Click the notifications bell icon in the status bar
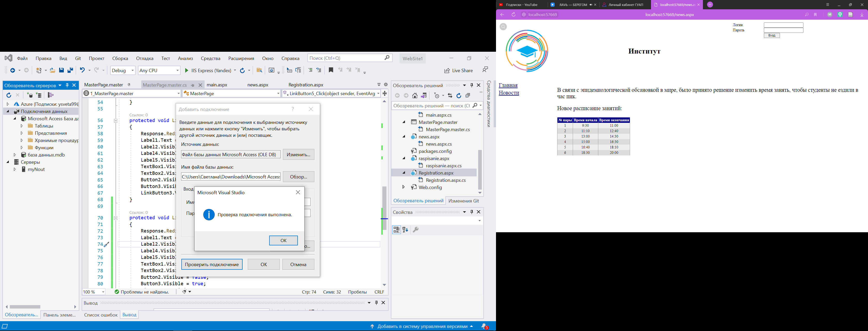Image resolution: width=868 pixels, height=331 pixels. [x=485, y=326]
